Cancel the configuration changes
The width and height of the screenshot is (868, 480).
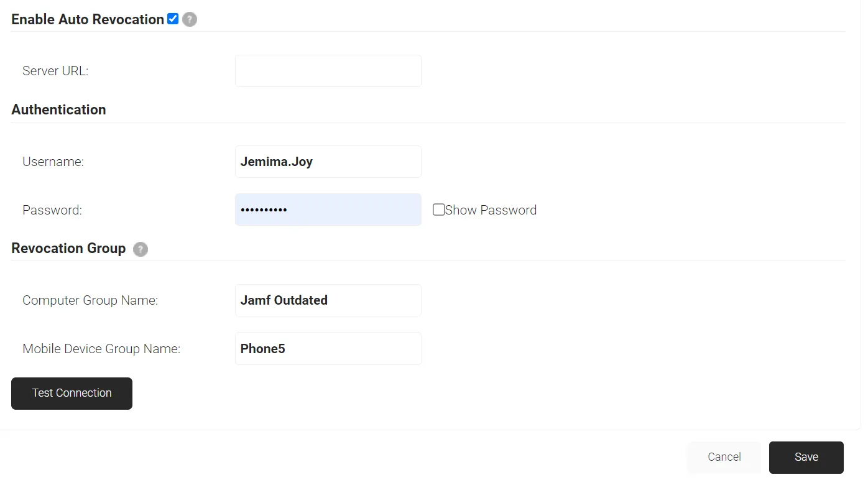click(x=724, y=457)
